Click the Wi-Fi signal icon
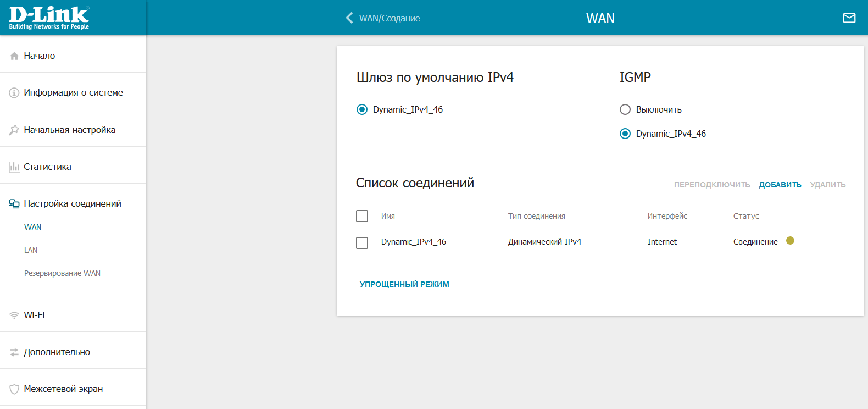This screenshot has width=868, height=409. click(x=14, y=316)
